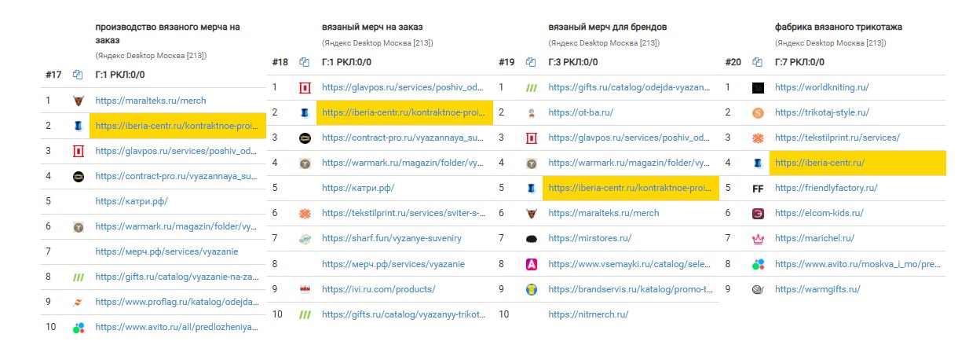
Task: Open the https://warmgifts.ru/ link
Action: point(817,289)
